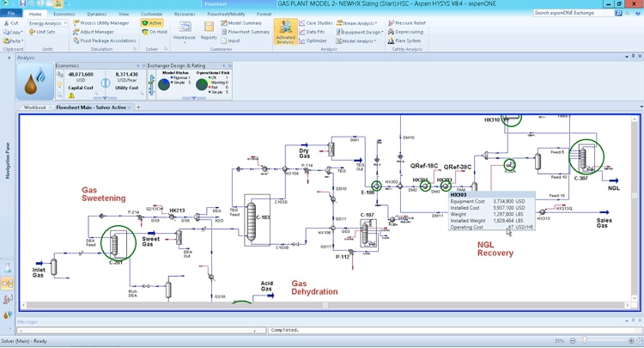The width and height of the screenshot is (644, 348).
Task: Click the Model Status pie chart
Action: 164,85
